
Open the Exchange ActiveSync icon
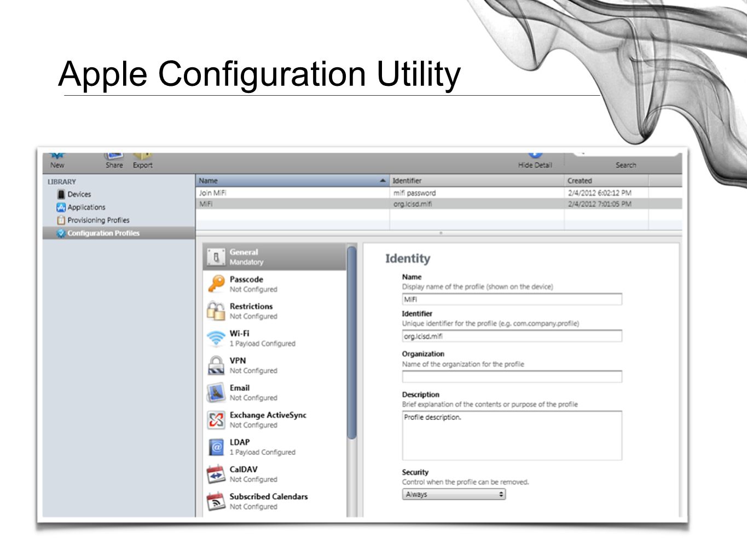[216, 420]
